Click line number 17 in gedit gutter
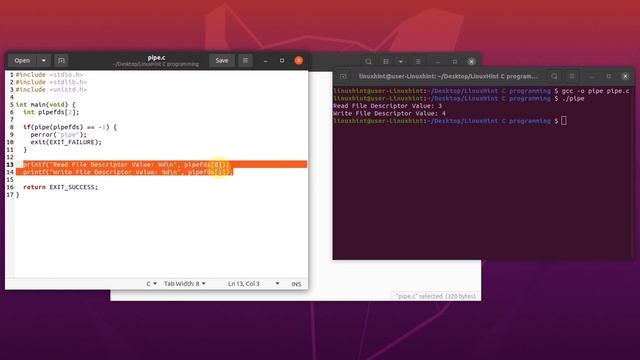The width and height of the screenshot is (640, 360). point(10,195)
